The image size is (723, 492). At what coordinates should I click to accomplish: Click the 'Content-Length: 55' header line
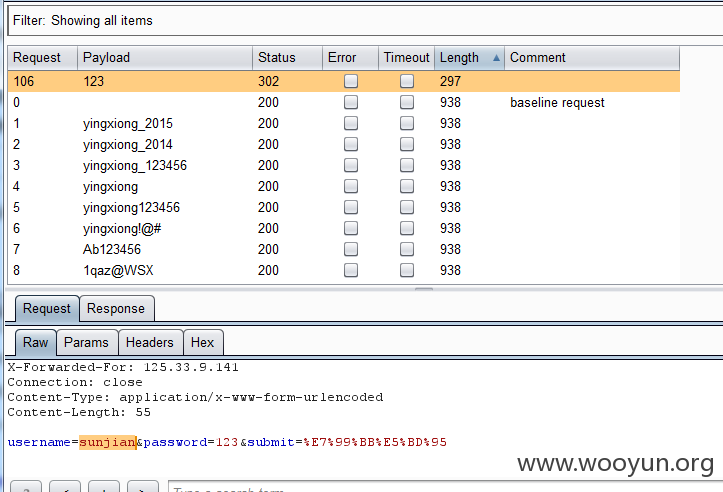[79, 412]
